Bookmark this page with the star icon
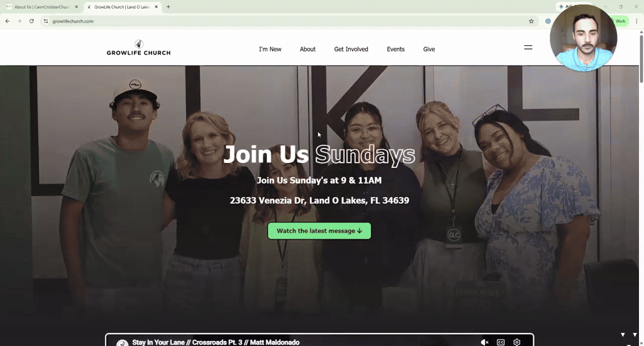The width and height of the screenshot is (644, 346). (531, 21)
